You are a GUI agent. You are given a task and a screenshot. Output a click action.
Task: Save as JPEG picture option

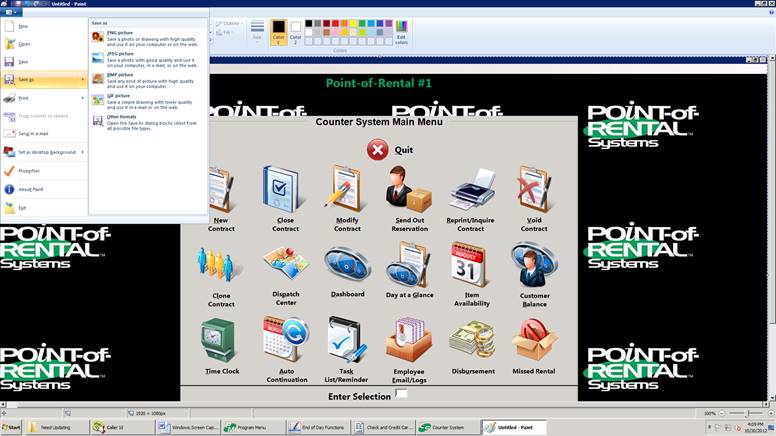147,59
